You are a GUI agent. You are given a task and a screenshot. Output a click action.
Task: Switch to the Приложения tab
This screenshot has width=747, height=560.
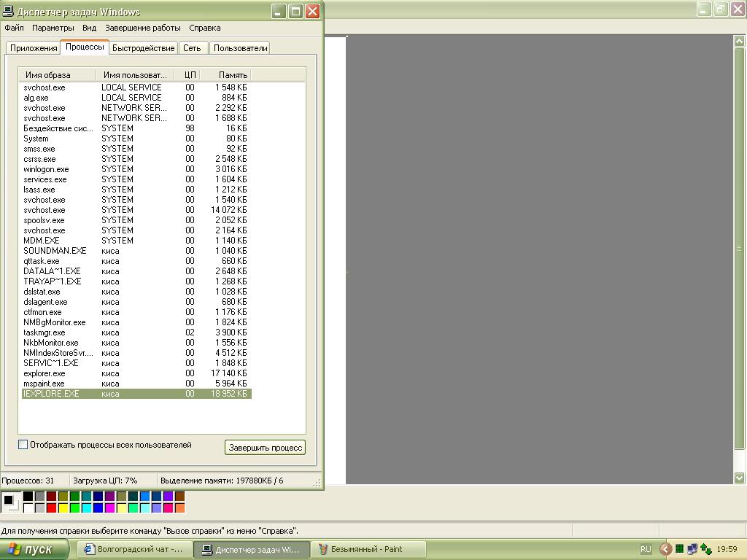point(34,48)
